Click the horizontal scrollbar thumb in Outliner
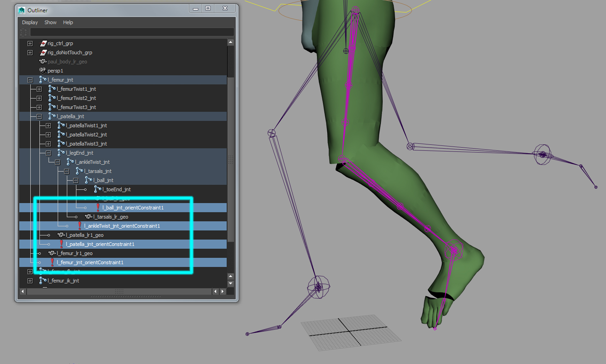The width and height of the screenshot is (606, 364). click(x=119, y=291)
